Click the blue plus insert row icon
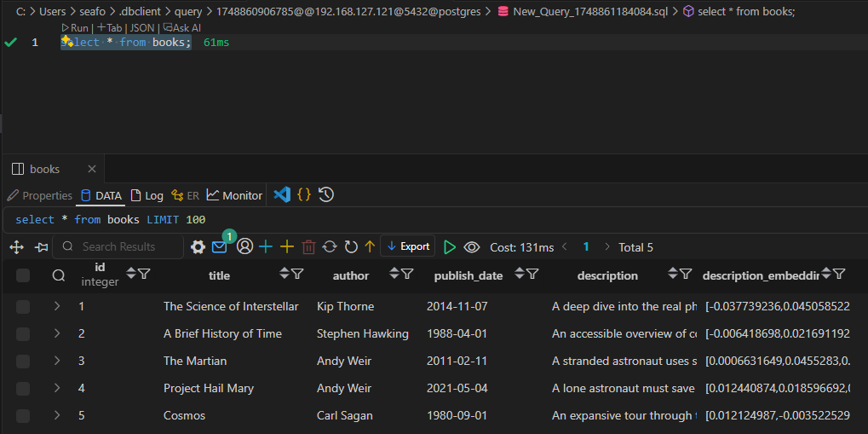This screenshot has width=868, height=434. click(266, 247)
